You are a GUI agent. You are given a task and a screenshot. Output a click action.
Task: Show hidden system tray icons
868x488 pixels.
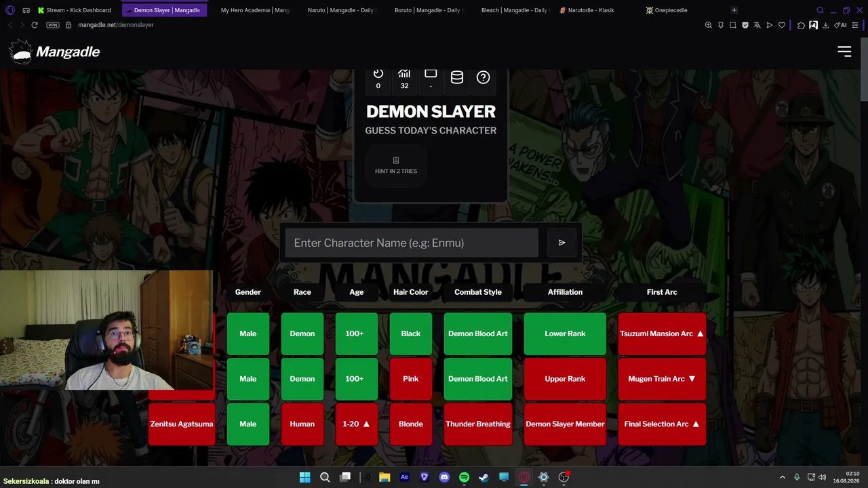[x=782, y=477]
